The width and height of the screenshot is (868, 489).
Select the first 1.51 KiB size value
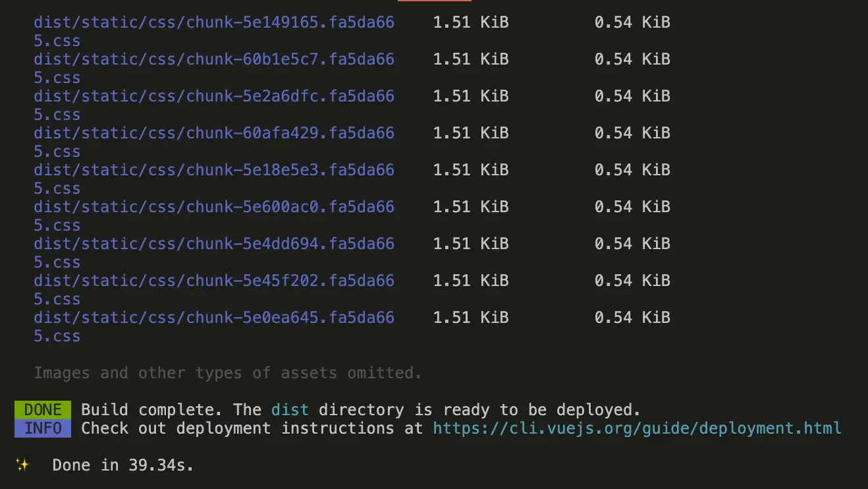[x=470, y=22]
